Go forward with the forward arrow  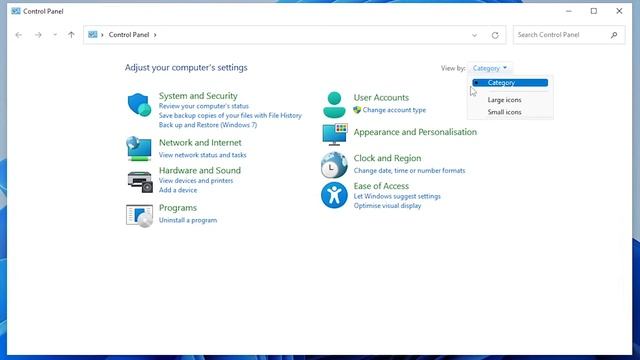(x=38, y=35)
